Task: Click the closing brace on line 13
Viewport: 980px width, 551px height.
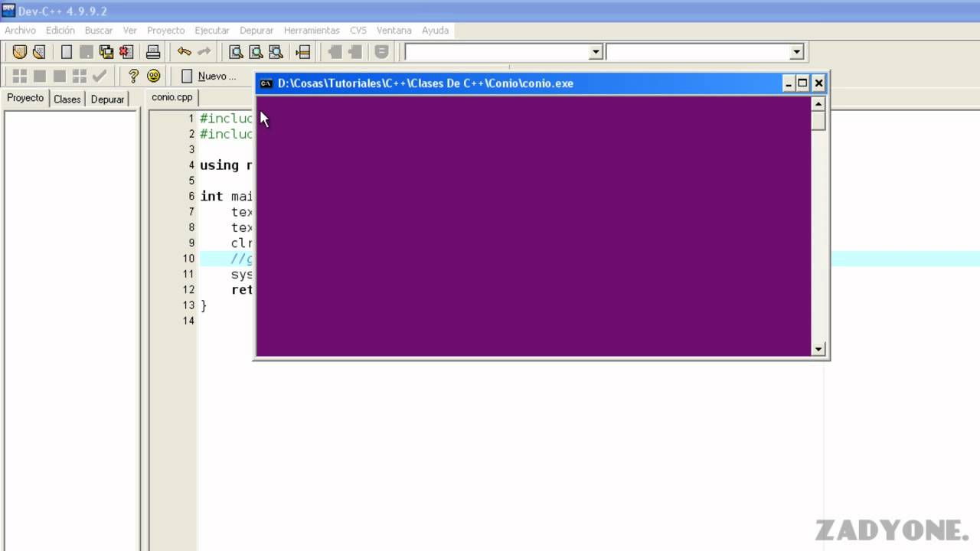Action: [x=204, y=305]
